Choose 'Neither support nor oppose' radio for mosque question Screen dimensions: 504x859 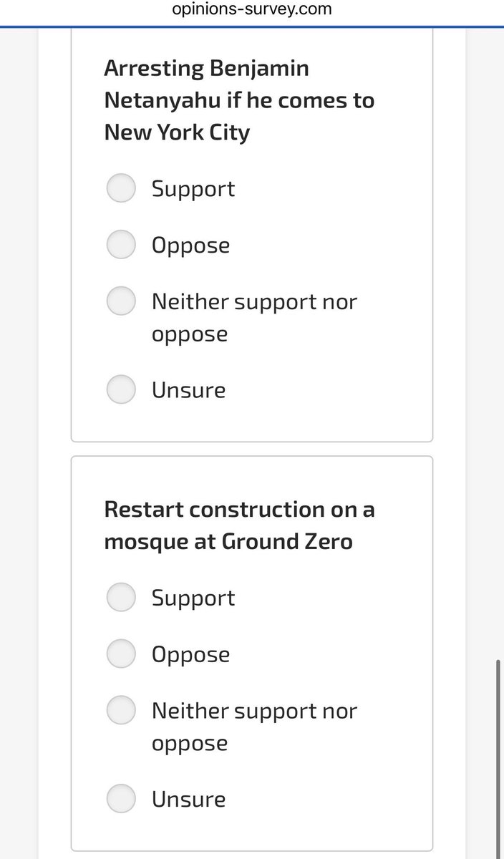tap(121, 710)
